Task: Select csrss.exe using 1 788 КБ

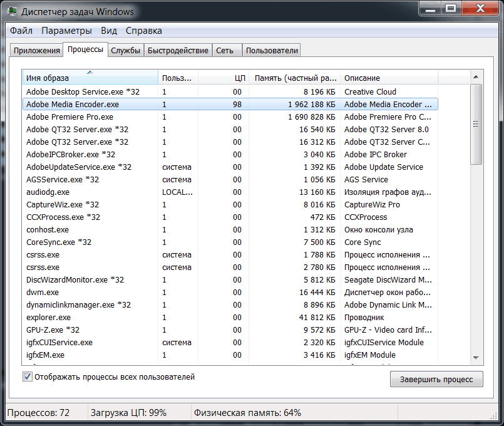Action: [x=230, y=254]
